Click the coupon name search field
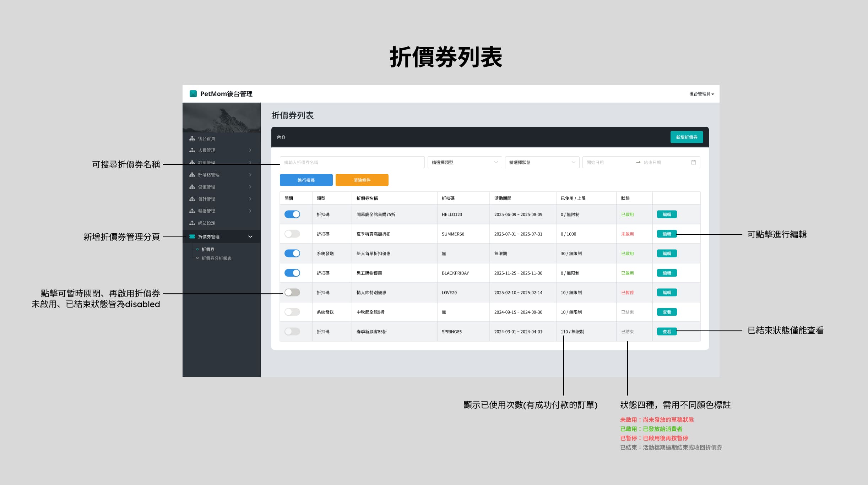868x485 pixels. (352, 162)
